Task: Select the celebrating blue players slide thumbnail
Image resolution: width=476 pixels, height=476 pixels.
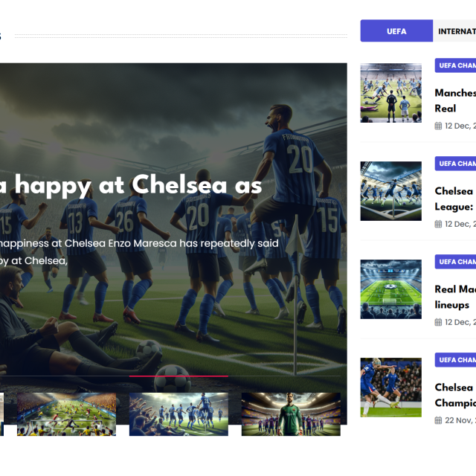Action: pos(178,414)
